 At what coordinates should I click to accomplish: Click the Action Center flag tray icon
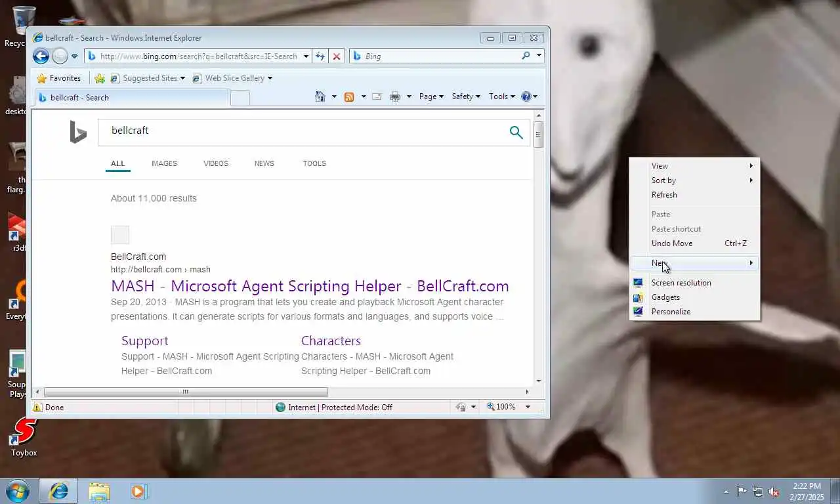coord(742,492)
